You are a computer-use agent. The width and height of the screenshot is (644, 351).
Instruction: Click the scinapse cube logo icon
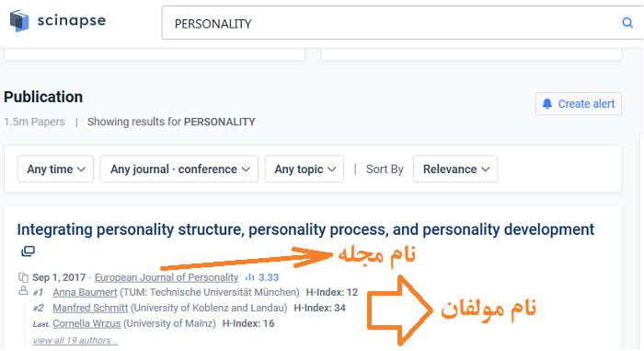[19, 20]
